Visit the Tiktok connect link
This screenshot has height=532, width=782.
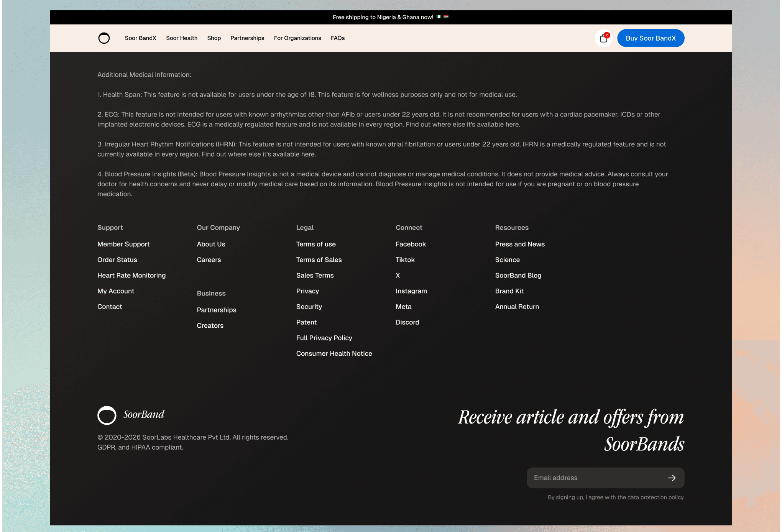click(405, 259)
